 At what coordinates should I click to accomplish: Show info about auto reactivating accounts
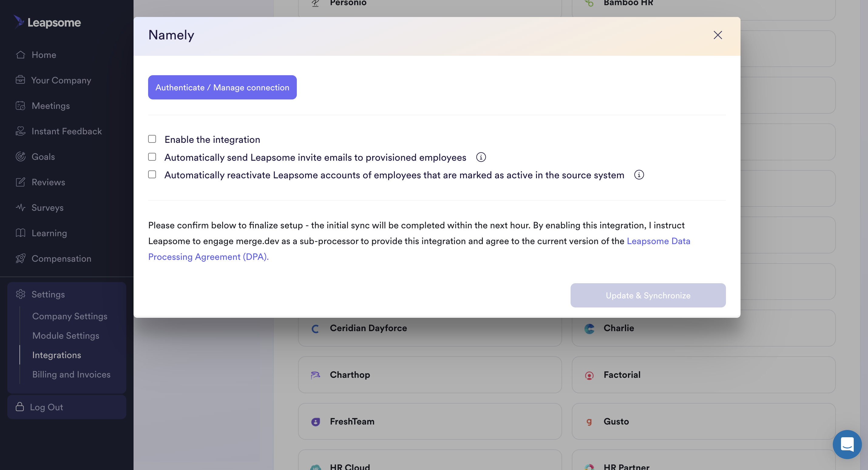click(x=639, y=175)
